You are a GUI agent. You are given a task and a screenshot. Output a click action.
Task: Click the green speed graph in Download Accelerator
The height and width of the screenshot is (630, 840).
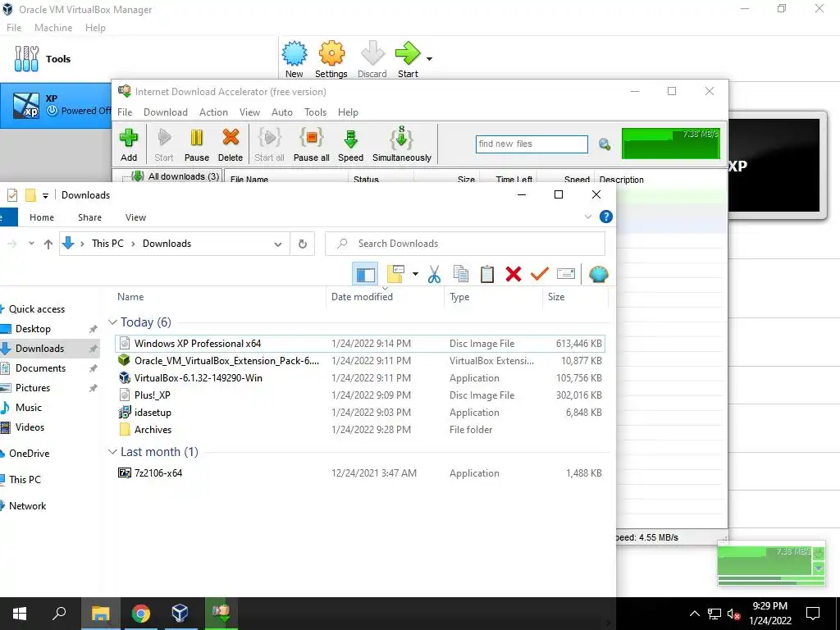coord(671,144)
